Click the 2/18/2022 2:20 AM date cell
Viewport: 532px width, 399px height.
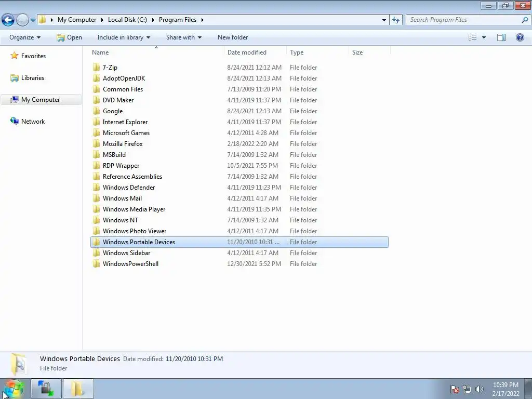[253, 143]
